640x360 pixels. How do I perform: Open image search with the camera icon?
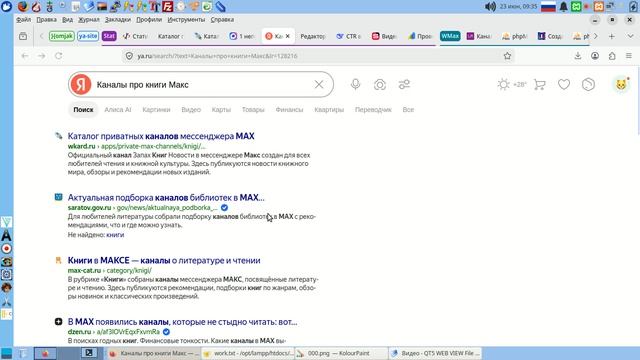(x=380, y=84)
